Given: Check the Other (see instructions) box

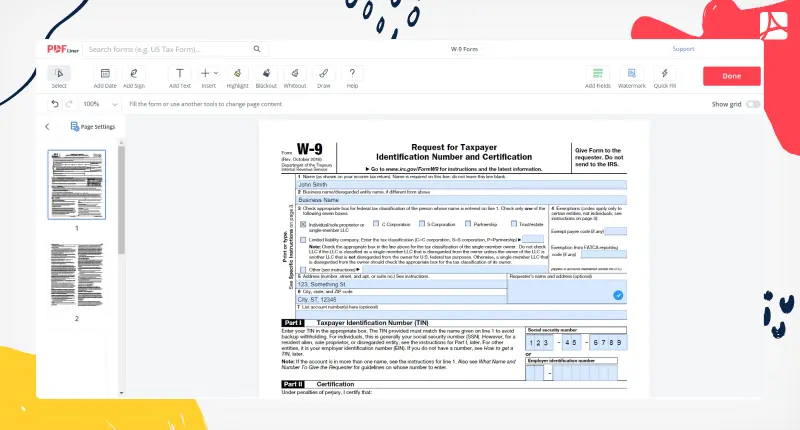Looking at the screenshot, I should [303, 270].
